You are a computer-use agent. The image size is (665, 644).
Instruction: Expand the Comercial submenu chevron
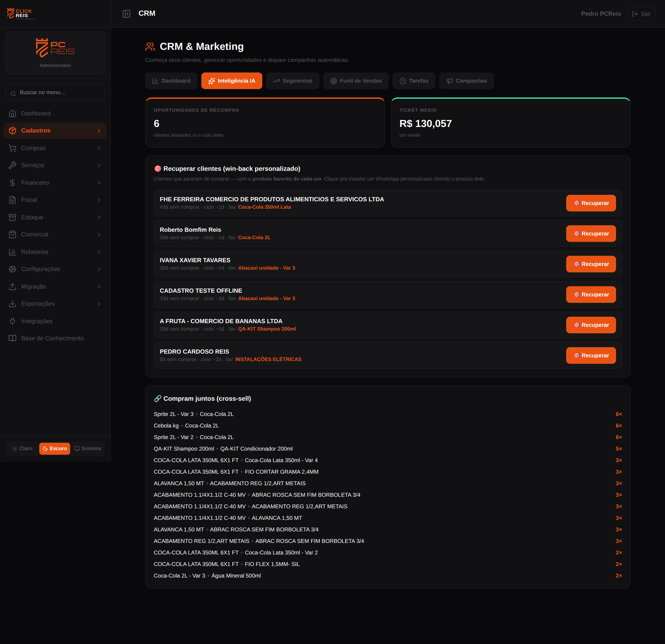point(99,234)
